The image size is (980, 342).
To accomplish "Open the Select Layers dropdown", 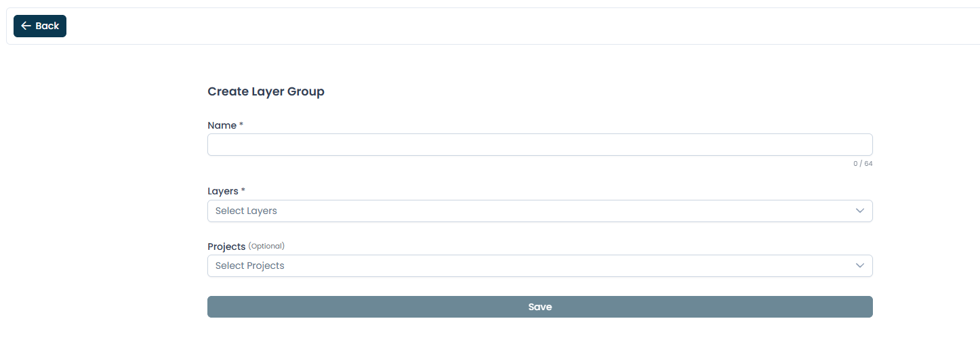I will tap(539, 211).
